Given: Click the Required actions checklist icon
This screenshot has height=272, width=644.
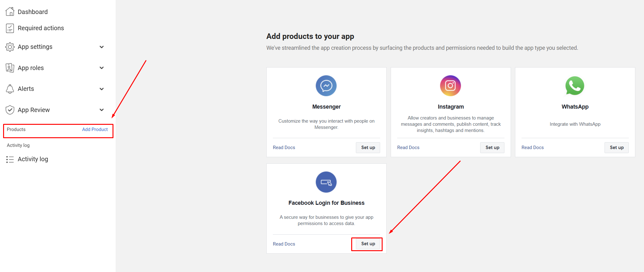Looking at the screenshot, I should [10, 28].
